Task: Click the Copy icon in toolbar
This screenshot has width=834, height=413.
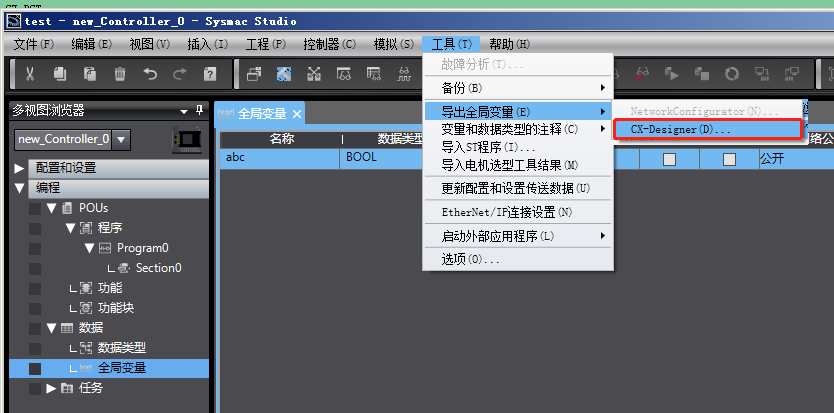Action: [x=60, y=74]
